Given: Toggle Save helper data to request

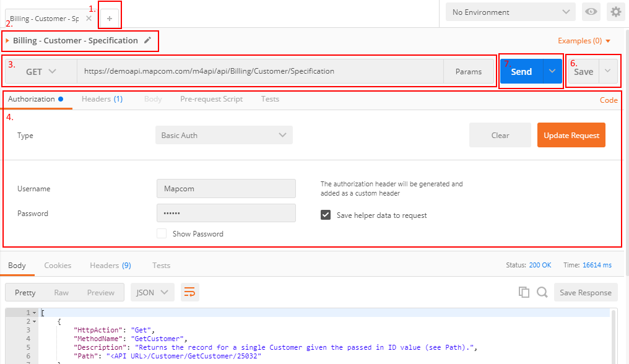Looking at the screenshot, I should (326, 215).
